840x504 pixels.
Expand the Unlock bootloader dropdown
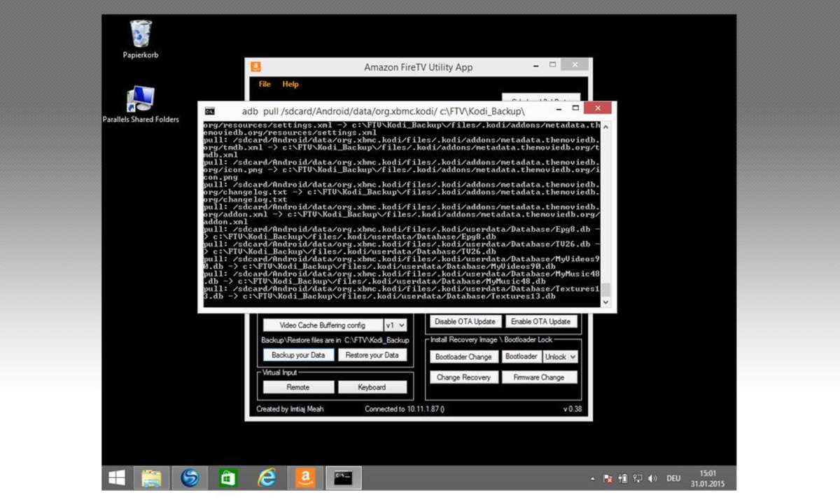[561, 356]
